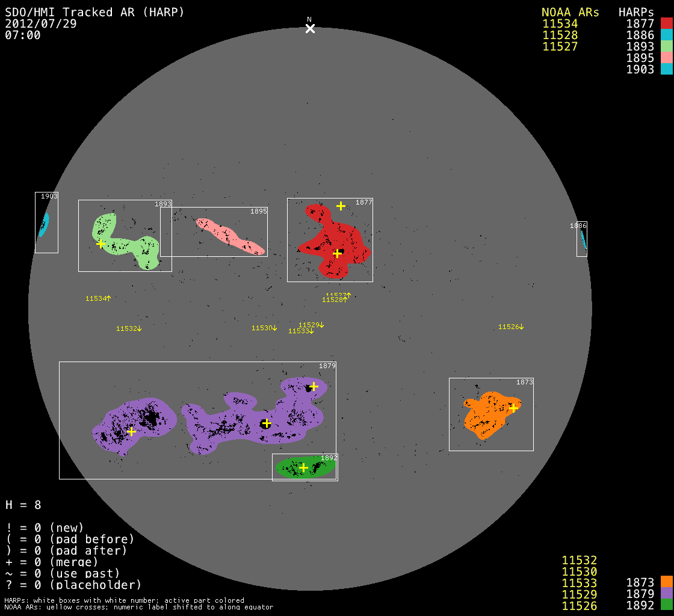Viewport: 674px width, 616px height.
Task: Click the yellow cross in dark green region 1892
Action: (303, 467)
